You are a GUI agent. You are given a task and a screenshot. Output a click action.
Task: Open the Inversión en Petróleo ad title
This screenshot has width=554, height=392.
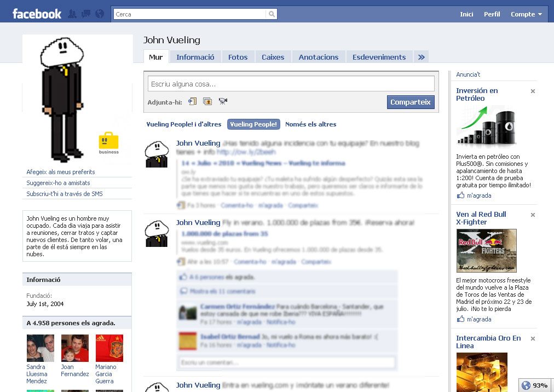click(x=477, y=94)
